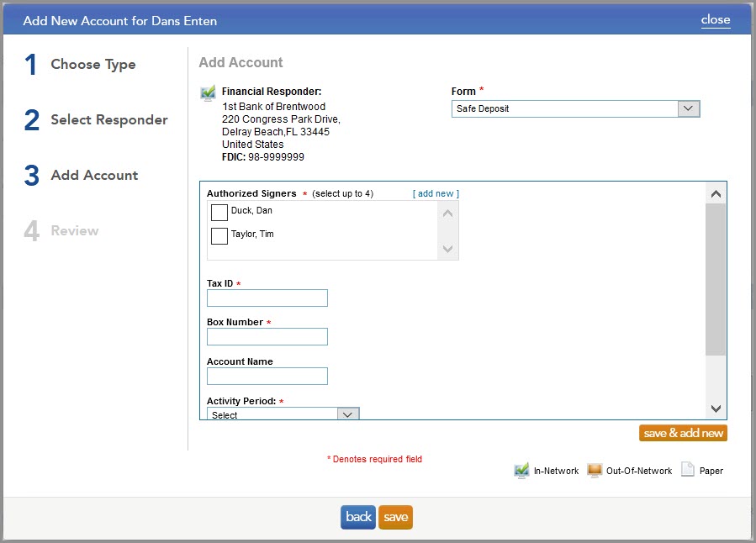Click inside the Box Number field
This screenshot has width=756, height=543.
(x=267, y=336)
